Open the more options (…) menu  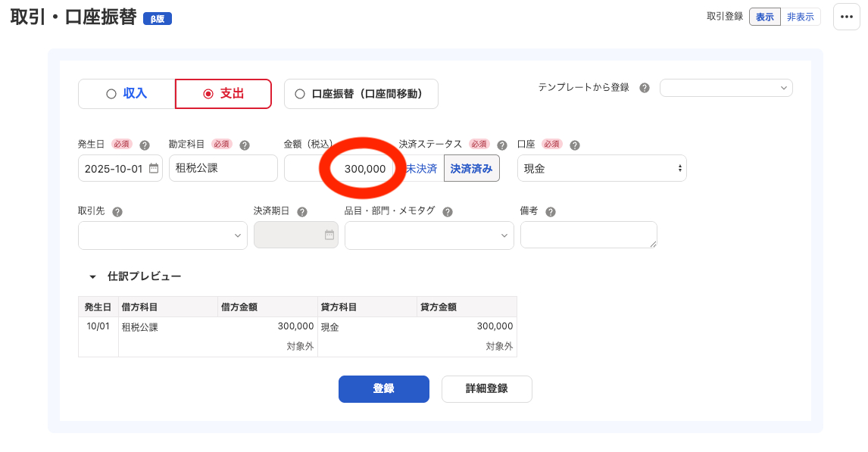(x=846, y=17)
